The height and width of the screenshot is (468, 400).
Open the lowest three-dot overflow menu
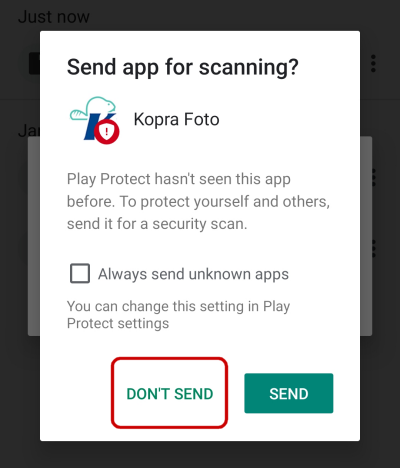coord(373,248)
